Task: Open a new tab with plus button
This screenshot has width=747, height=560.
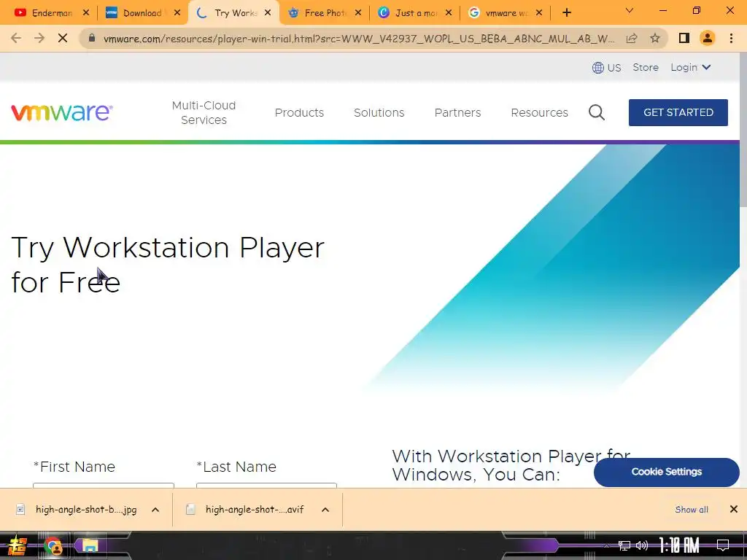Action: 566,13
